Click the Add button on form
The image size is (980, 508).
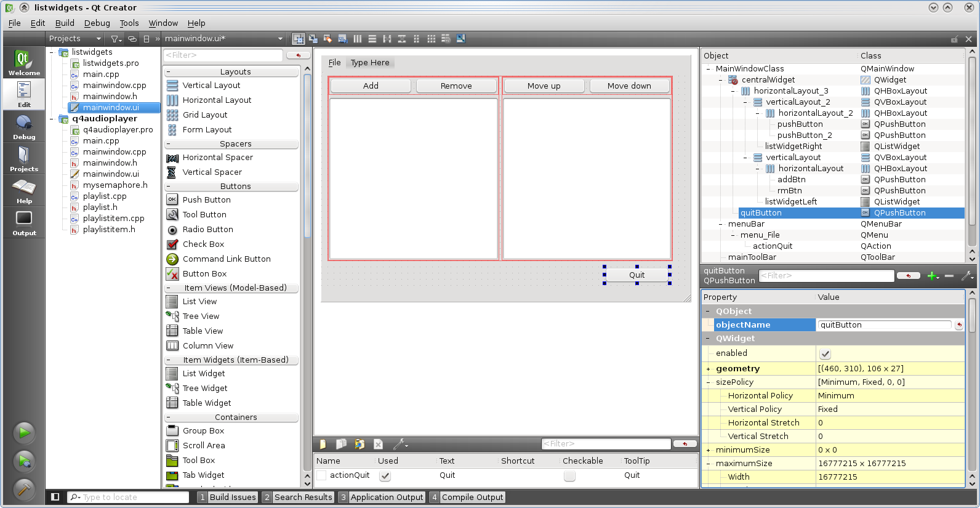[x=371, y=86]
